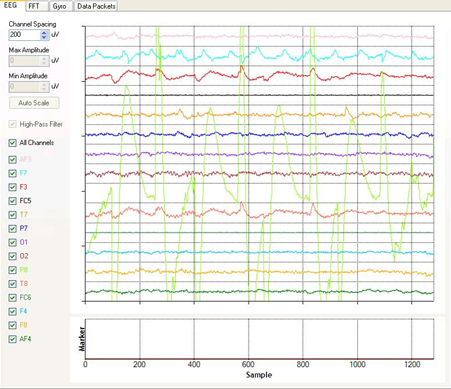
Task: Click the 1000 tick on Sample axis
Action: (357, 364)
